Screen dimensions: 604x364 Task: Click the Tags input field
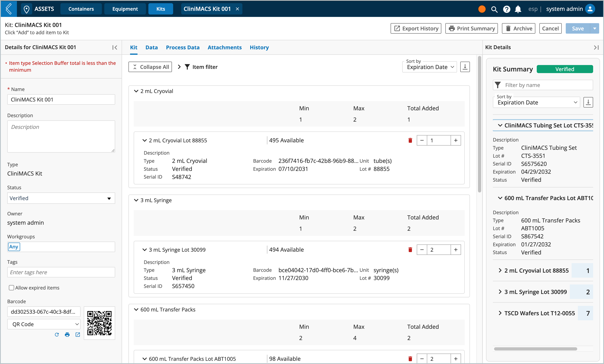tap(61, 272)
